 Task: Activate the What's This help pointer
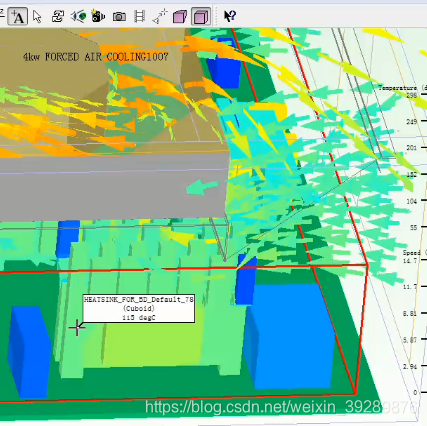pyautogui.click(x=230, y=16)
